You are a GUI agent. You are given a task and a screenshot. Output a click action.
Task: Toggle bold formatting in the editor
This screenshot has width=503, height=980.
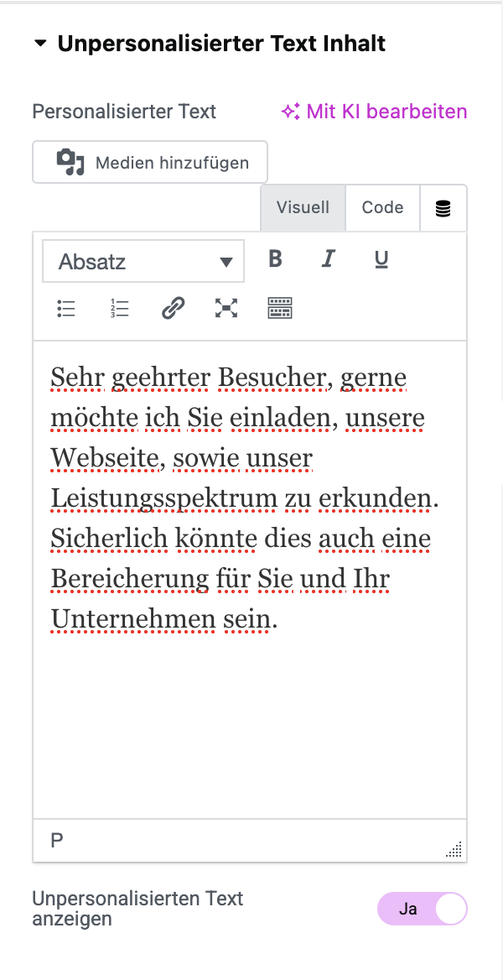pos(275,259)
